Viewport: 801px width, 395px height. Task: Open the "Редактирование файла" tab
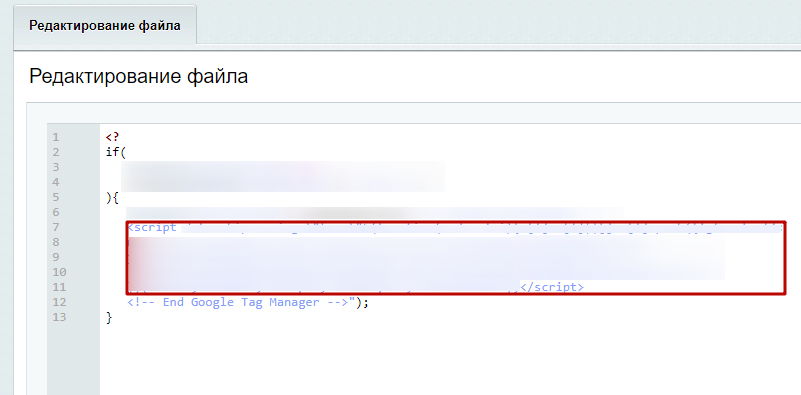click(x=105, y=26)
